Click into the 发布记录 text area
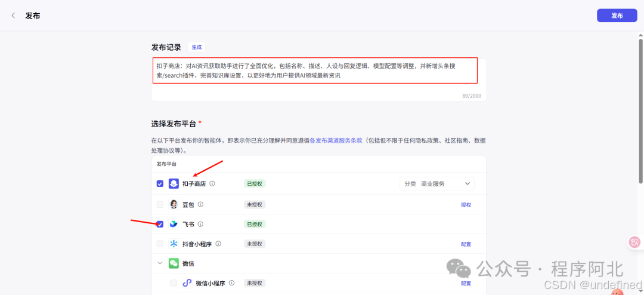Viewport: 644px width, 295px height. click(318, 80)
